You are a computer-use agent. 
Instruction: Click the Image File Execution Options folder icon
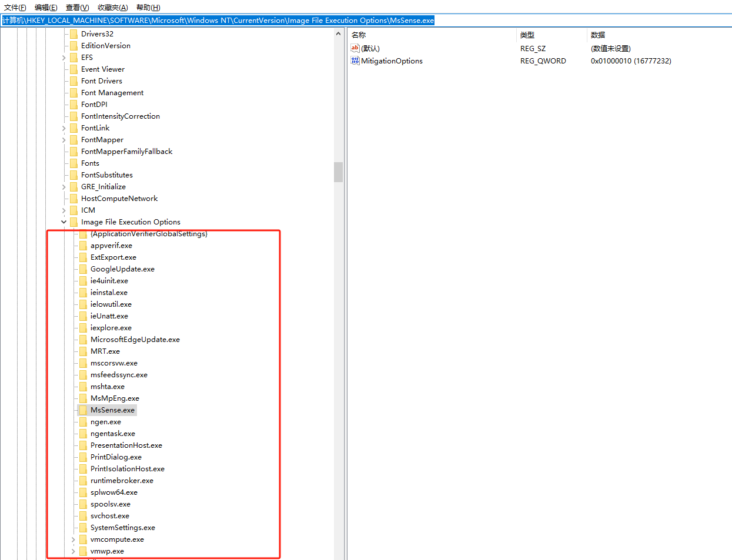73,222
